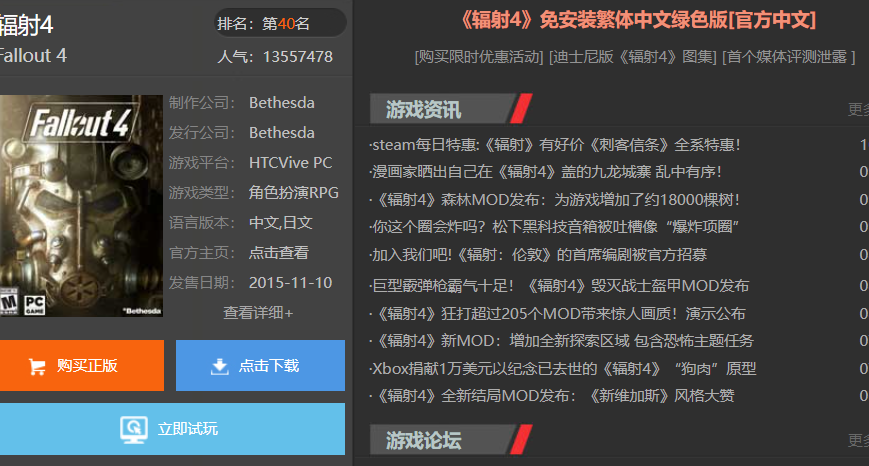Open news: 漫画家晒出自己在《辐射4》盖的九龙城寨
The width and height of the screenshot is (869, 466).
coord(545,172)
